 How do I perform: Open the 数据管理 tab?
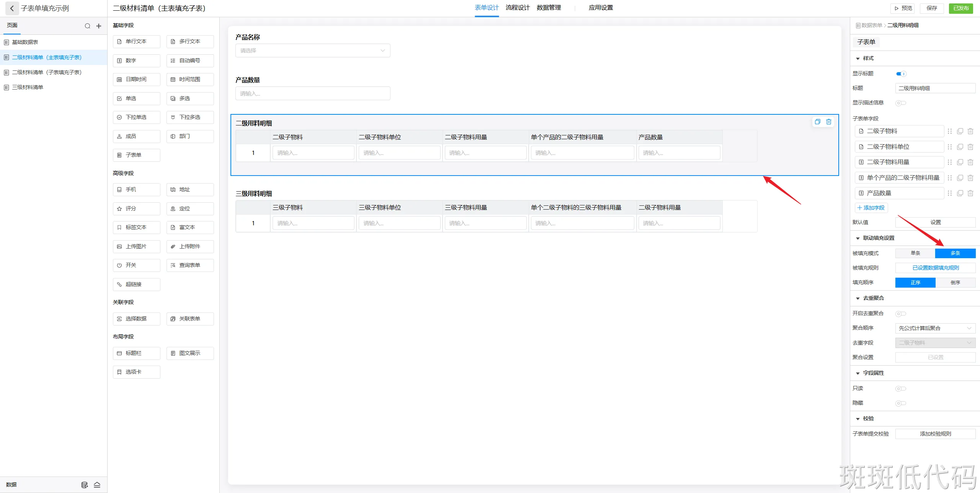[x=549, y=8]
